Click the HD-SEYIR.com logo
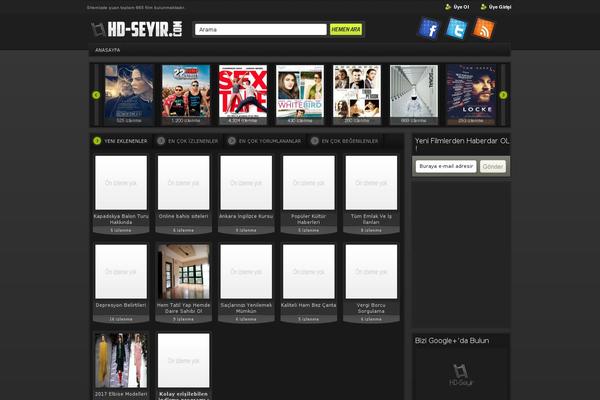This screenshot has height=400, width=600. tap(137, 29)
